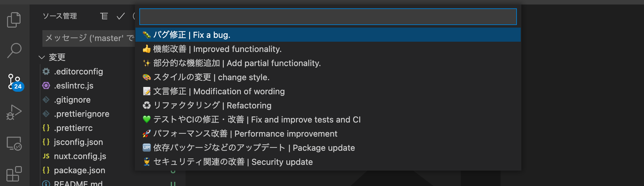Image resolution: width=644 pixels, height=186 pixels.
Task: Open the Search view icon
Action: (x=14, y=51)
